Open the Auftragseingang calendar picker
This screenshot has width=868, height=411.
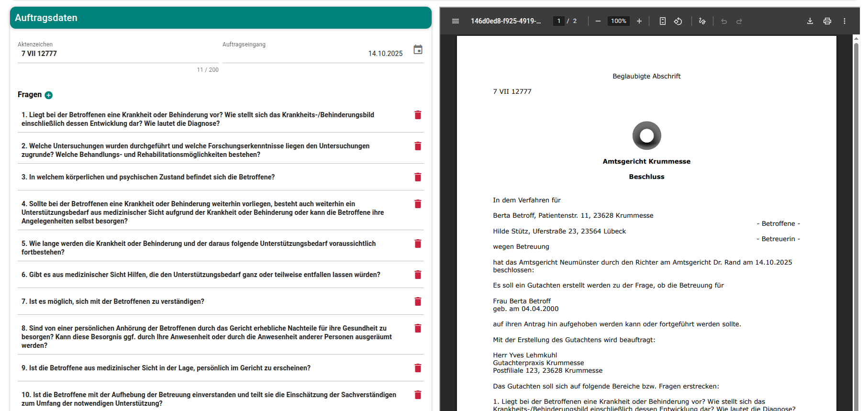click(x=418, y=50)
